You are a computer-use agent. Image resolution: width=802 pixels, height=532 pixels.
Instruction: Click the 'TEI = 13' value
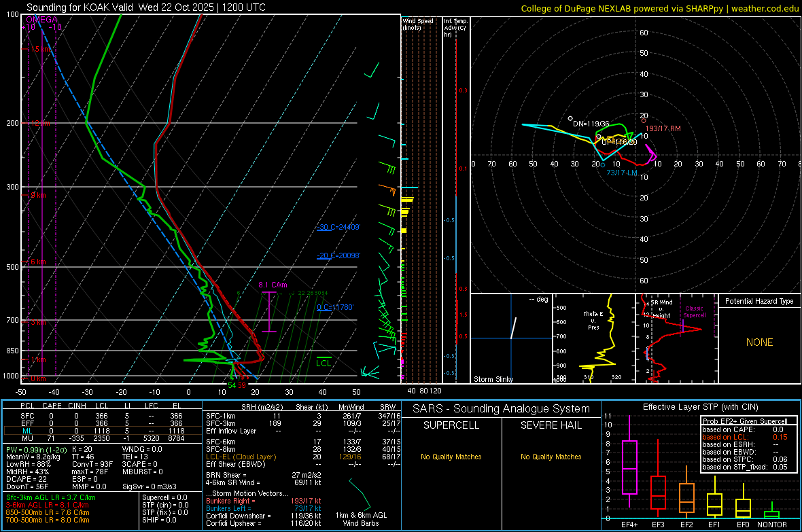(135, 457)
